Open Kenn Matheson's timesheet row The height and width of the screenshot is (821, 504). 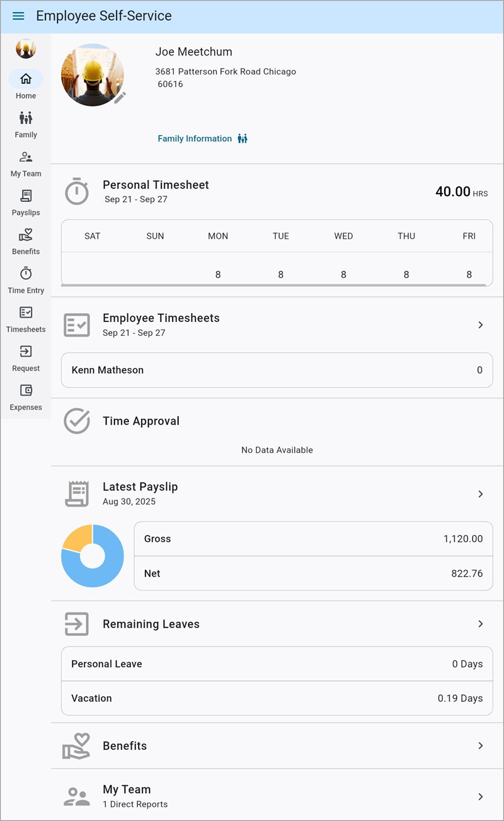point(277,370)
